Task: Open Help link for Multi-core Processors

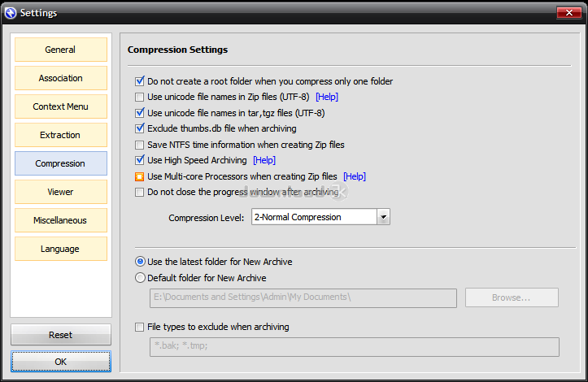Action: click(x=355, y=176)
